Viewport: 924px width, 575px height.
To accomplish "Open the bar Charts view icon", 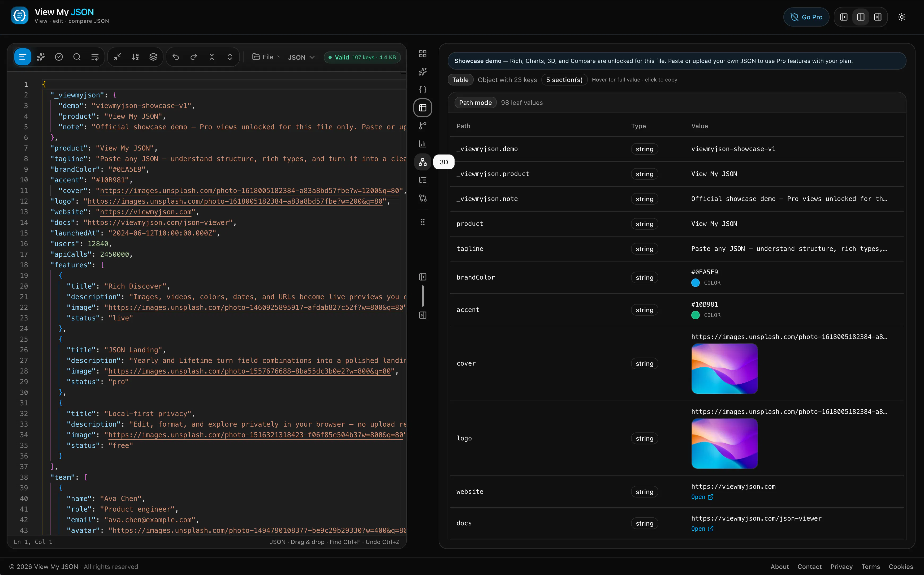I will (423, 144).
